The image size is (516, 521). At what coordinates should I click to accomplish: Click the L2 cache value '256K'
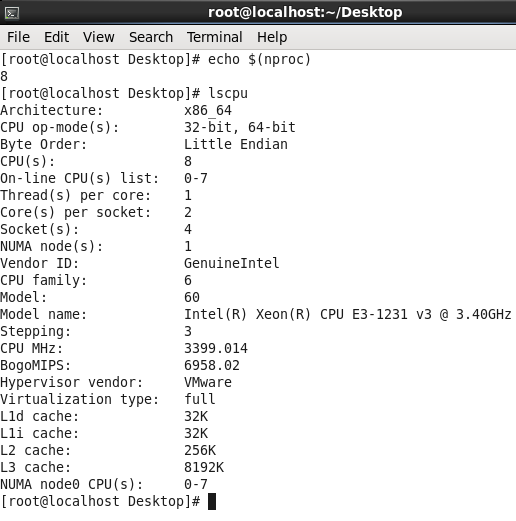200,450
